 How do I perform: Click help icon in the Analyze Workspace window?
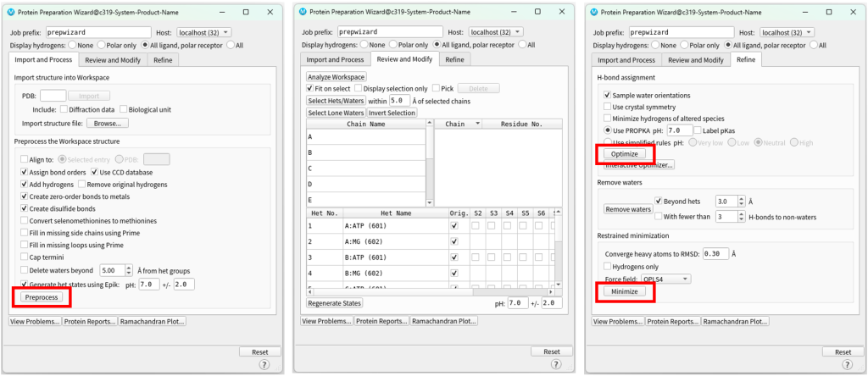554,365
